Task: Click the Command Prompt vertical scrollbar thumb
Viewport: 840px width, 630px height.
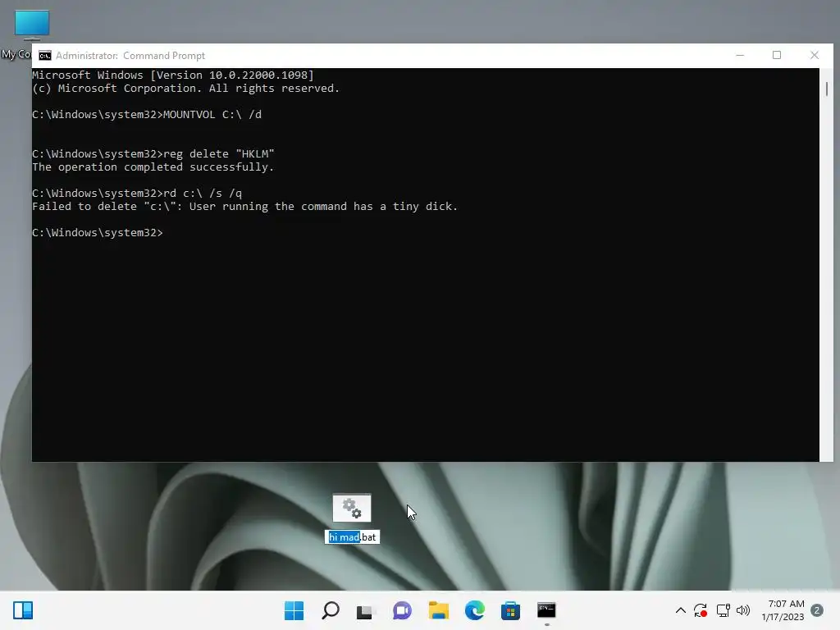Action: click(827, 89)
